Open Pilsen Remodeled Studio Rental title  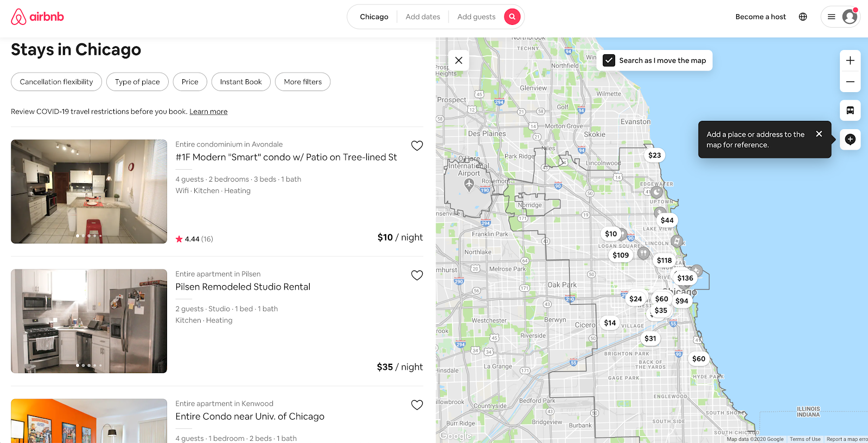pos(242,287)
